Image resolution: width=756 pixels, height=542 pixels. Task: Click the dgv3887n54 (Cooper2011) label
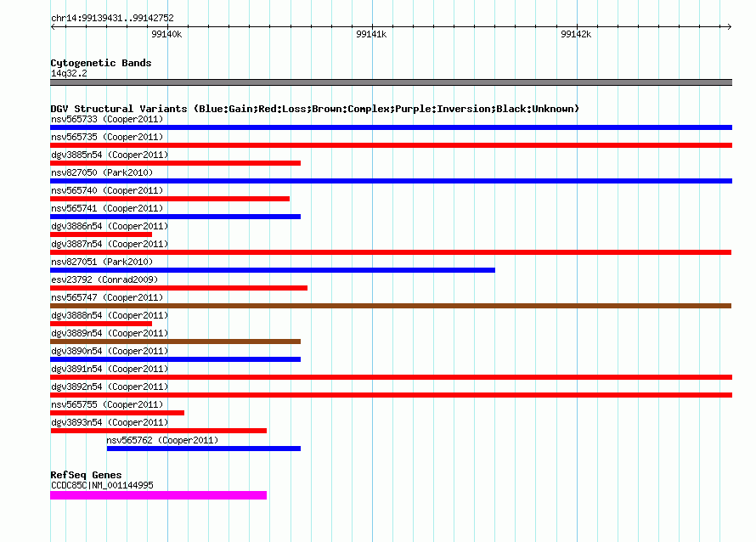tap(110, 244)
